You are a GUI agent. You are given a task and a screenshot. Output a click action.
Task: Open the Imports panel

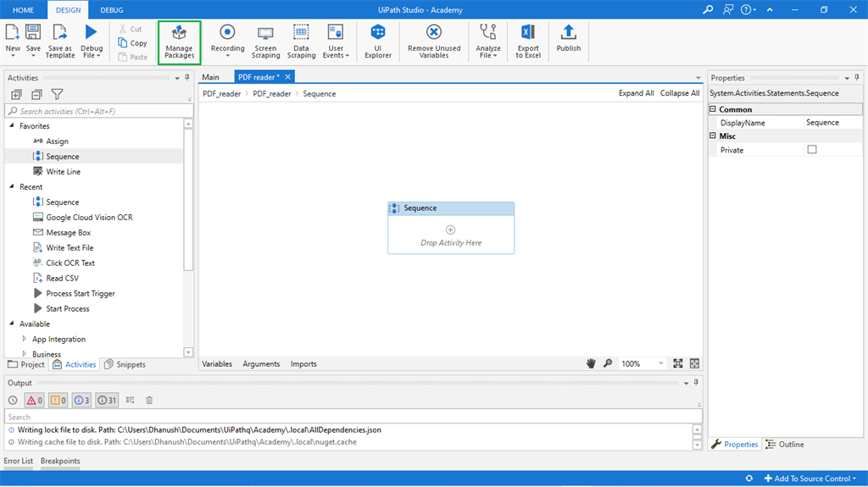(x=304, y=363)
